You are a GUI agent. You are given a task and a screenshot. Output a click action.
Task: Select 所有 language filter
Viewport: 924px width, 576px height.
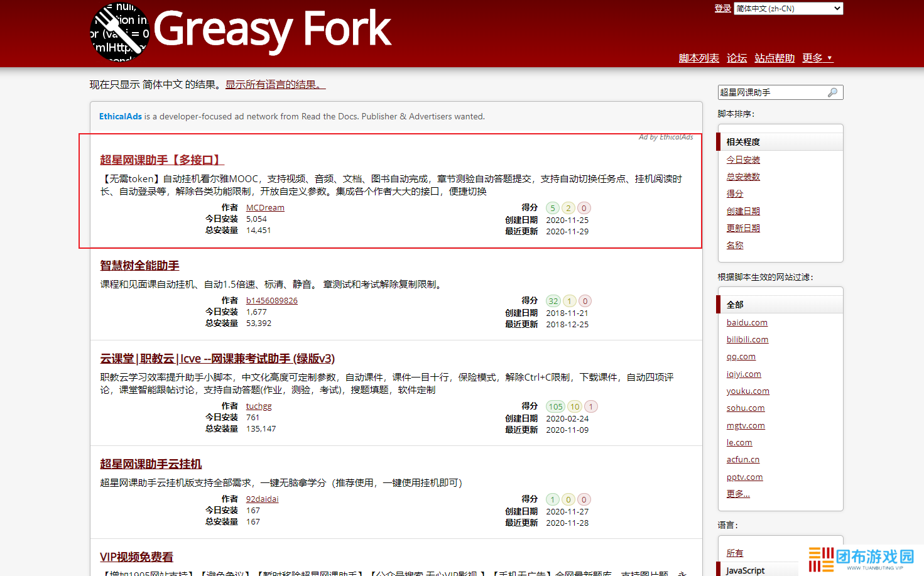[735, 553]
